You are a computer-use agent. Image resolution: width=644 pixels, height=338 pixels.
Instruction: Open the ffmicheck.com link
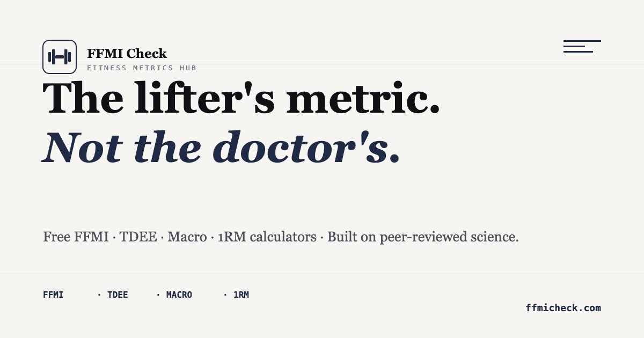(563, 308)
